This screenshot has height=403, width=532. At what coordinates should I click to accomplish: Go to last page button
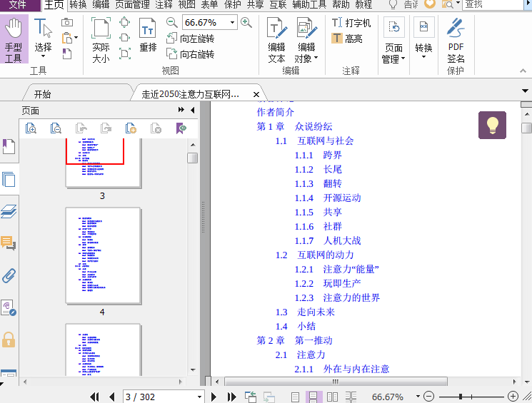[x=232, y=397]
